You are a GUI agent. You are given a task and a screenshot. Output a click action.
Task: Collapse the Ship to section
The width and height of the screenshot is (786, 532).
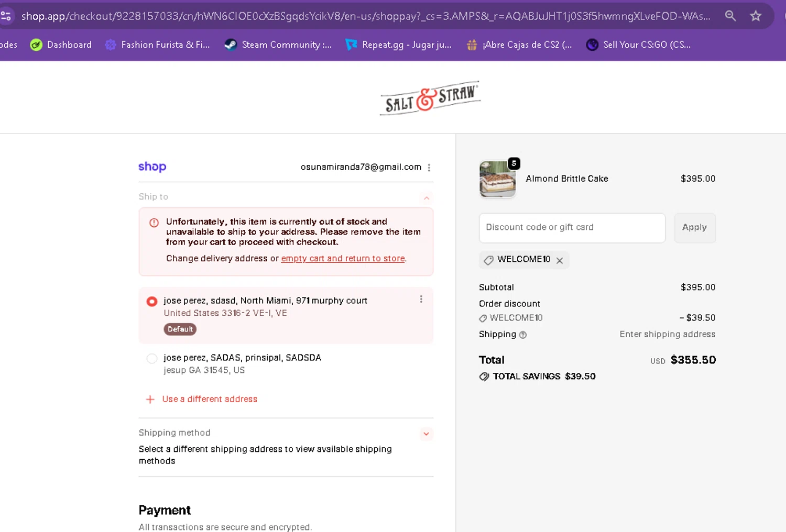427,198
